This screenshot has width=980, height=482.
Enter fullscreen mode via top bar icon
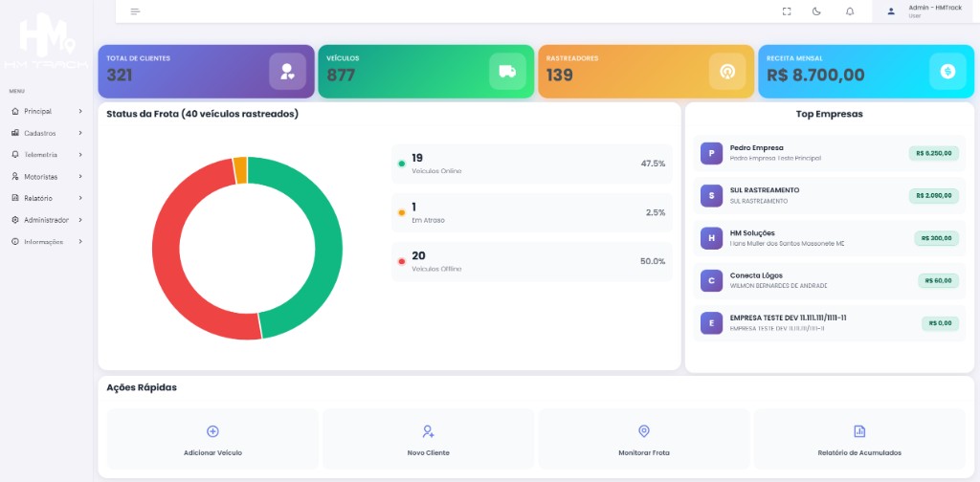(x=787, y=11)
